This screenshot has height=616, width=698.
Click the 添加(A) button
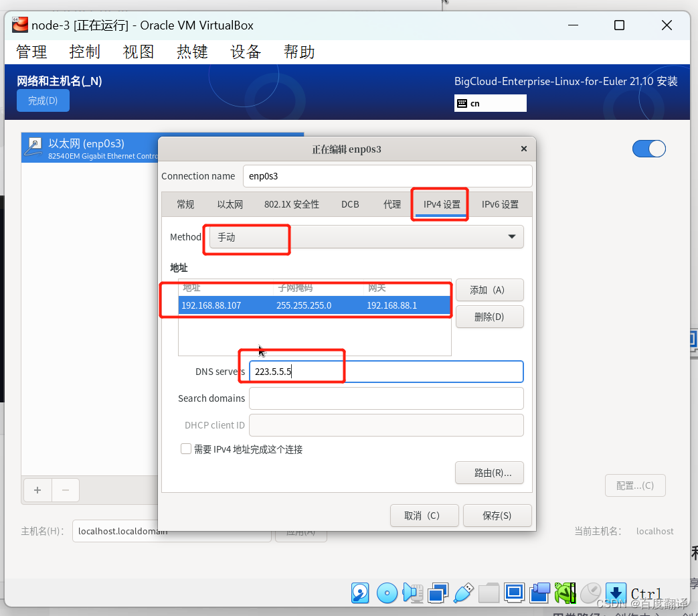point(489,290)
